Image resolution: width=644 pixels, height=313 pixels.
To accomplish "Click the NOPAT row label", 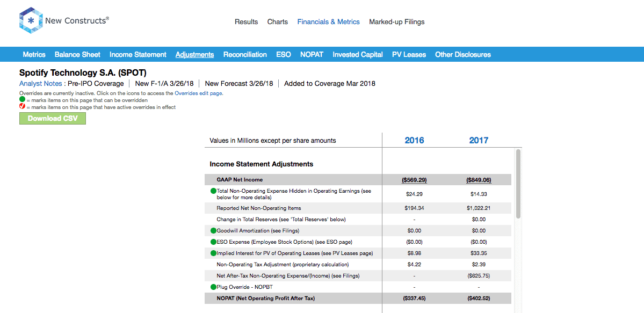I will click(266, 298).
